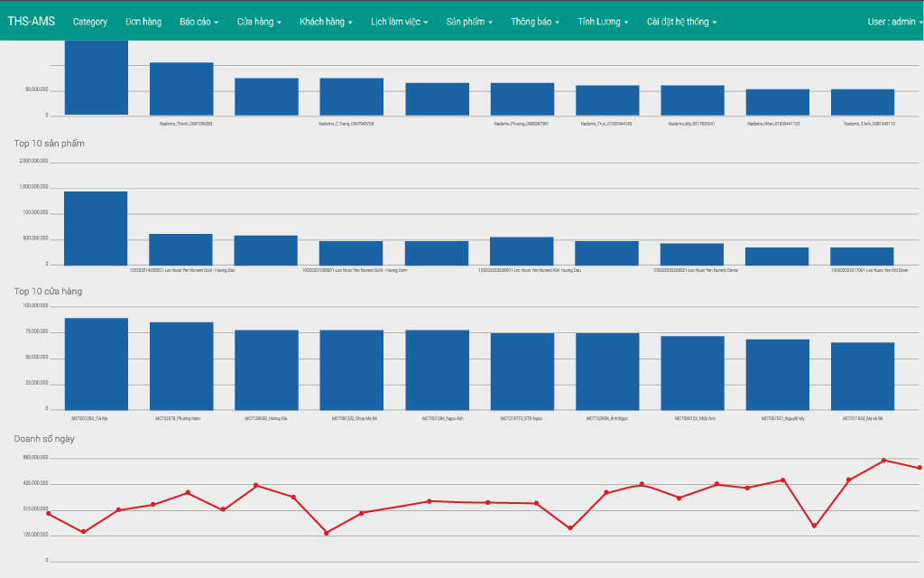
Task: Click the MCT22078_Phương Nam store bar
Action: point(181,368)
